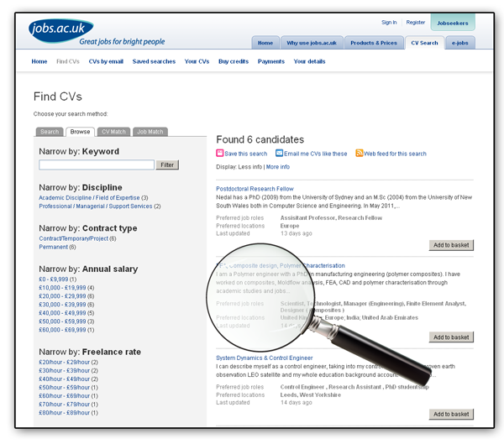Open the Products & Prices tab

(x=374, y=43)
